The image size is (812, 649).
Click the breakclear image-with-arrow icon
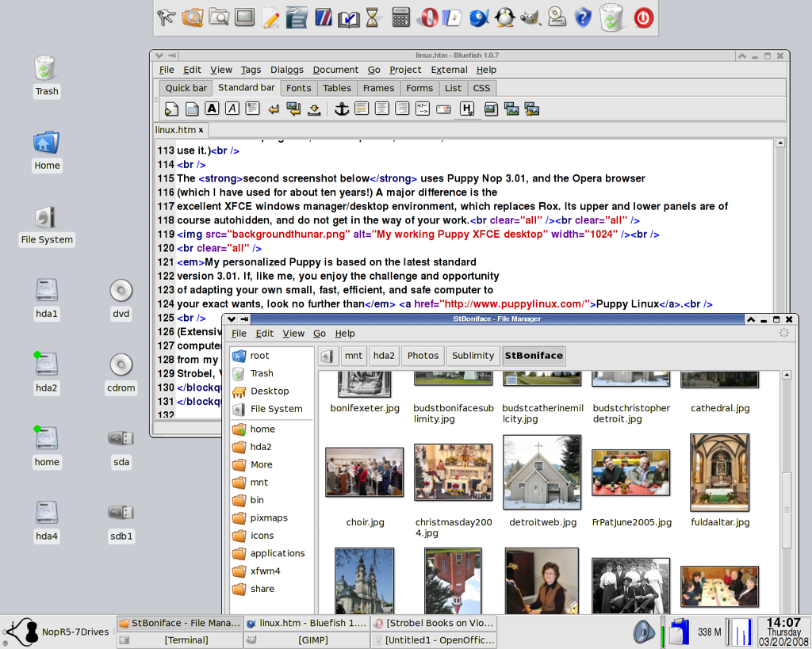[293, 109]
